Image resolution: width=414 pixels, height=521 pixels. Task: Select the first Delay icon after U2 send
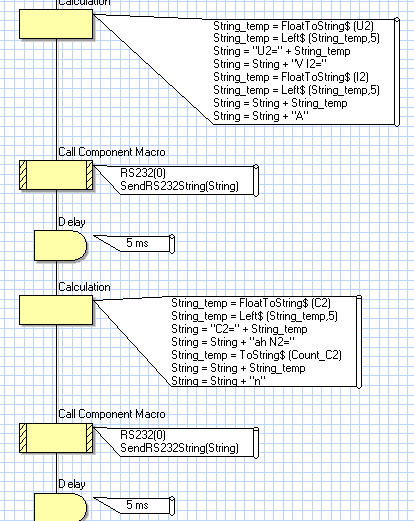tap(61, 245)
